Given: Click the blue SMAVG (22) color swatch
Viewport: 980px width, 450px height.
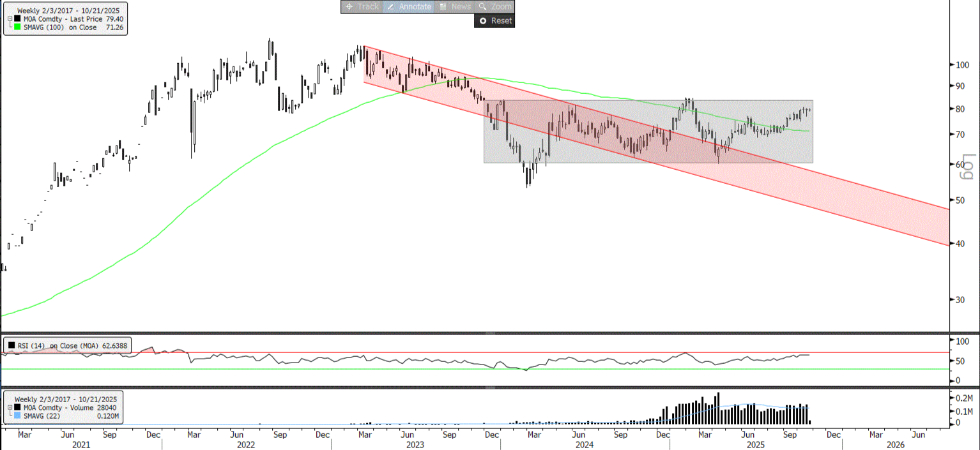Looking at the screenshot, I should point(17,415).
